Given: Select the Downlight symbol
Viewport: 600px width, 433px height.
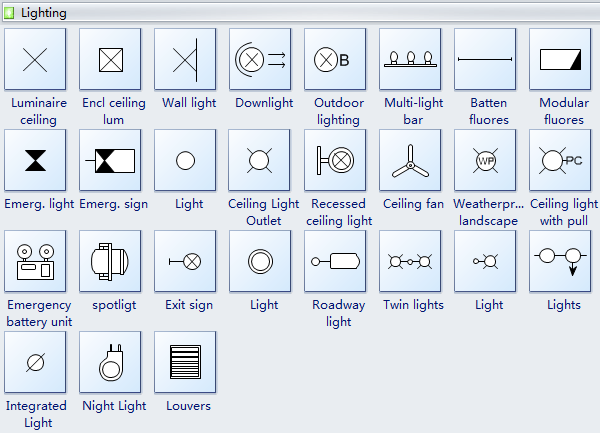Looking at the screenshot, I should pyautogui.click(x=260, y=59).
